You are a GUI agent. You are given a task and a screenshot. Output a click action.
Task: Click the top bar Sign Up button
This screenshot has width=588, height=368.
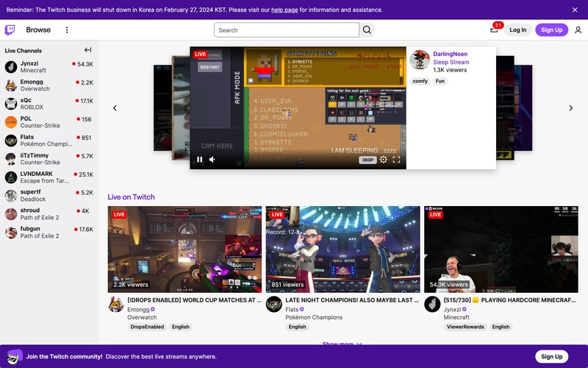click(x=552, y=29)
